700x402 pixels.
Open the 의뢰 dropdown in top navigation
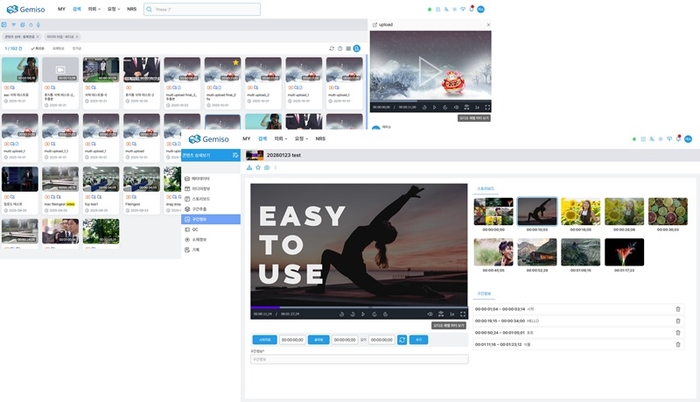(94, 9)
